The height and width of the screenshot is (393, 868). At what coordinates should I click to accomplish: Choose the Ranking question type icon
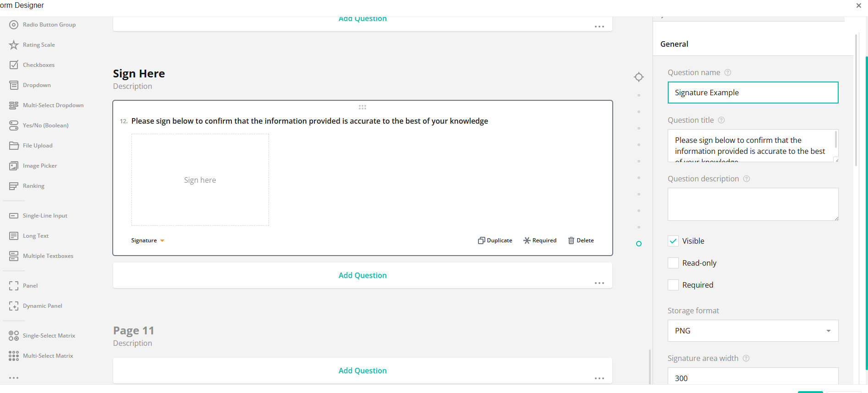14,186
